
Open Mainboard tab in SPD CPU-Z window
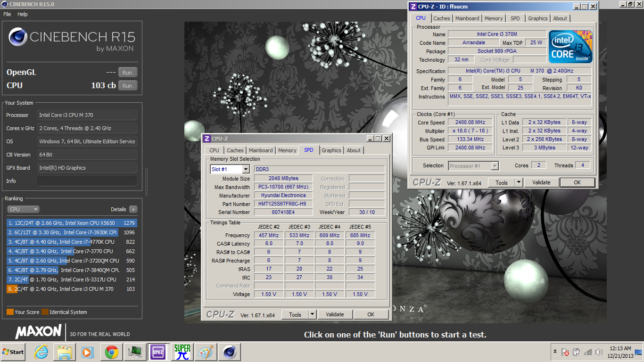(x=261, y=150)
